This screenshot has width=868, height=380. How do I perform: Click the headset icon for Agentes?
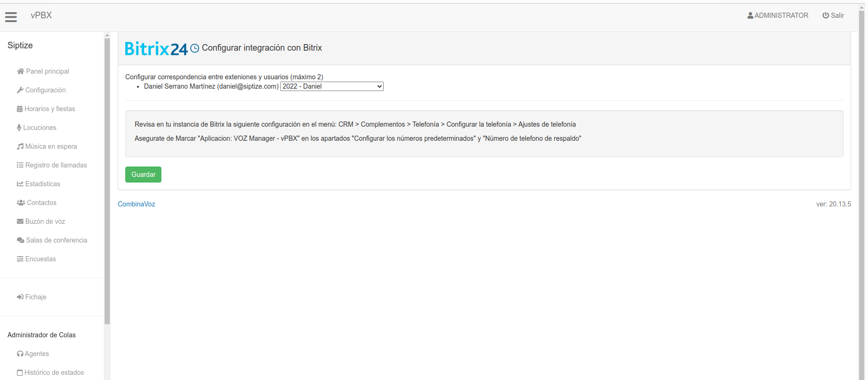[20, 354]
